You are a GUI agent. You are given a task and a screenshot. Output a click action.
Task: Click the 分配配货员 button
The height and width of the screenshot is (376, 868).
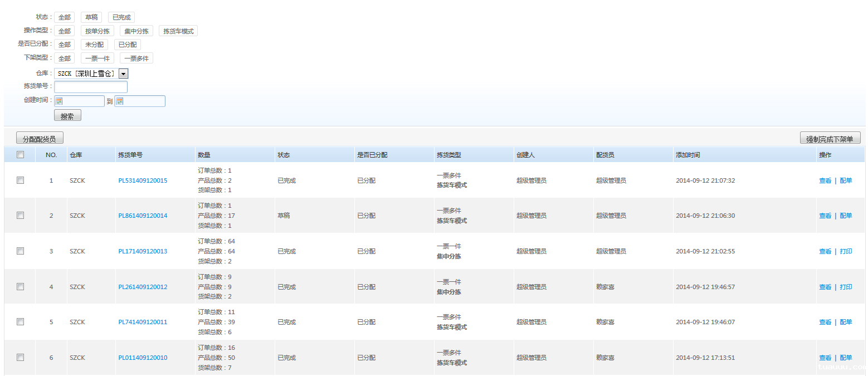coord(38,137)
